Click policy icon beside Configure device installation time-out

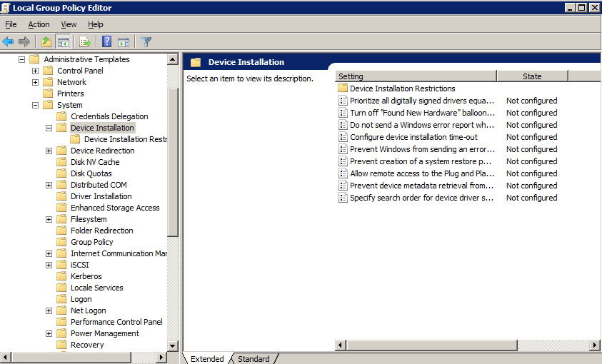(x=343, y=137)
